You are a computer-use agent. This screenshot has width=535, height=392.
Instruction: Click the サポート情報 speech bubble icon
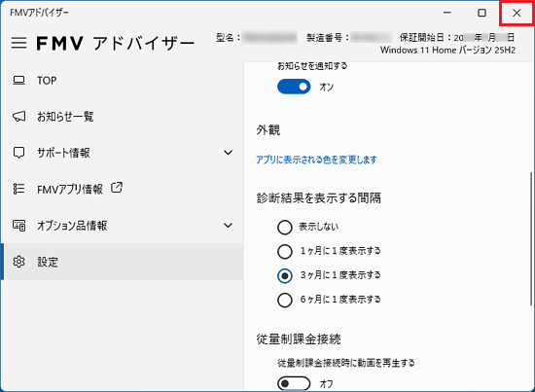18,153
